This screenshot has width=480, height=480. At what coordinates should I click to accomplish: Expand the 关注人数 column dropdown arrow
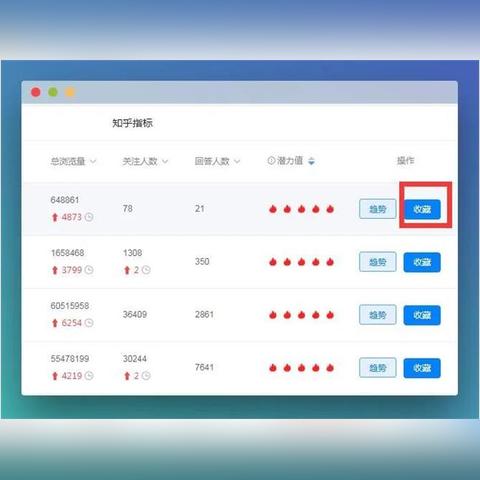165,161
